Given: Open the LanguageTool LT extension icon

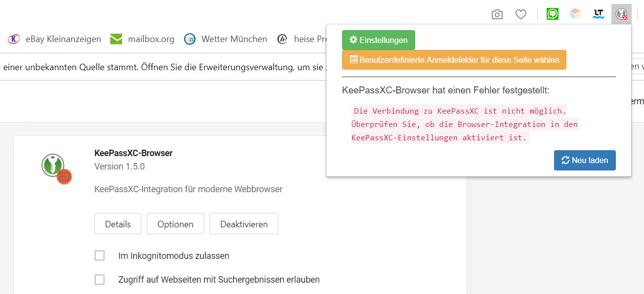Looking at the screenshot, I should [x=599, y=14].
